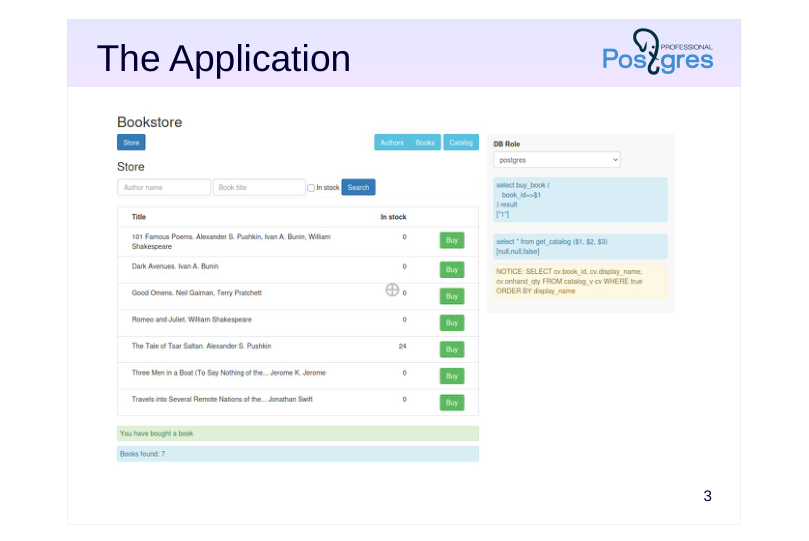Image resolution: width=809 pixels, height=541 pixels.
Task: Select 'The Tale of Tsar Saltan' title text
Action: click(x=201, y=346)
